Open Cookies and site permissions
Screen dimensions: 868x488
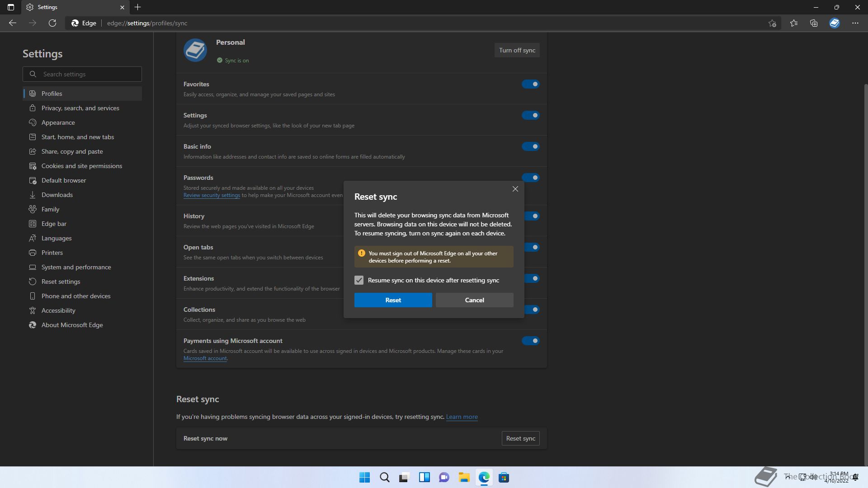coord(82,166)
